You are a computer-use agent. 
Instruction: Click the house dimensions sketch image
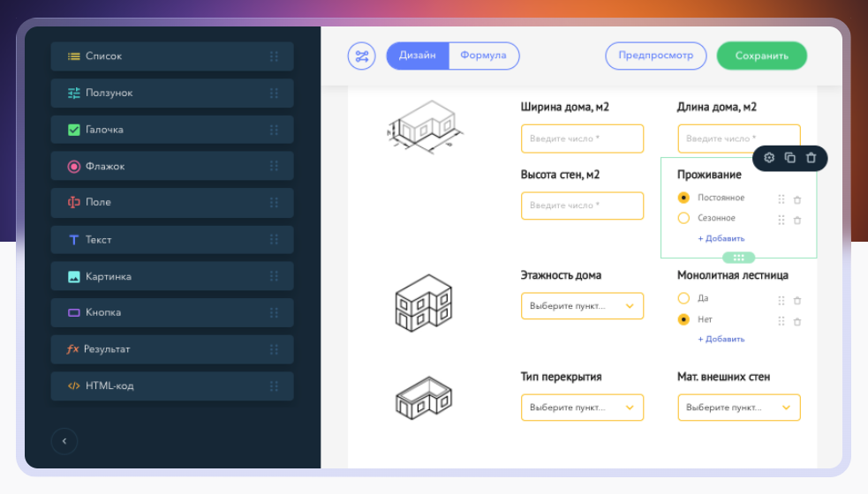click(x=425, y=127)
